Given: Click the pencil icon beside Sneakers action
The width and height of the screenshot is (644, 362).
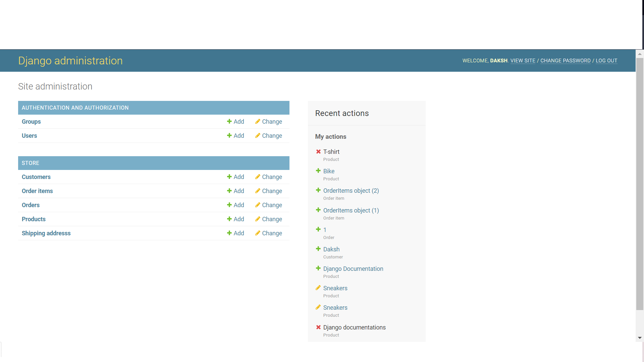Looking at the screenshot, I should point(318,288).
